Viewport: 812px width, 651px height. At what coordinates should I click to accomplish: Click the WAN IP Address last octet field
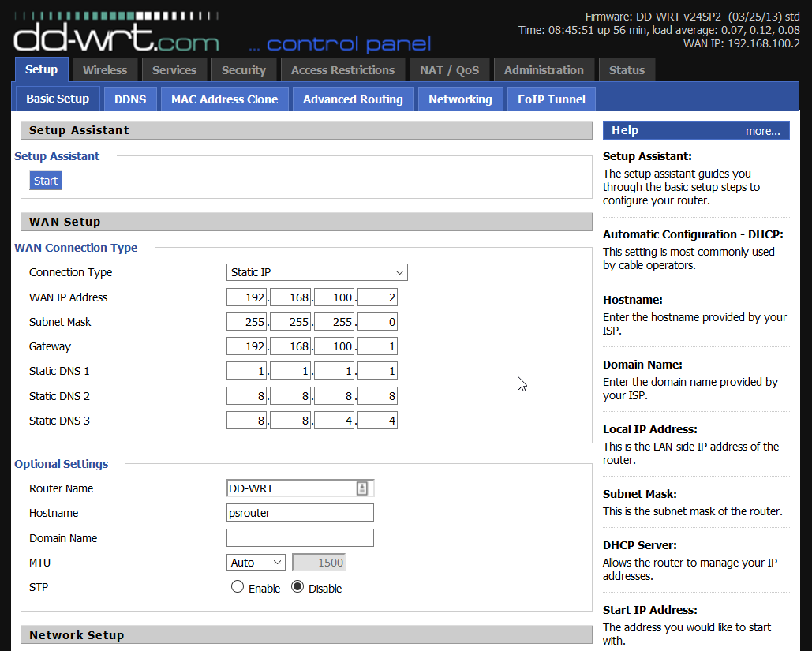tap(377, 297)
